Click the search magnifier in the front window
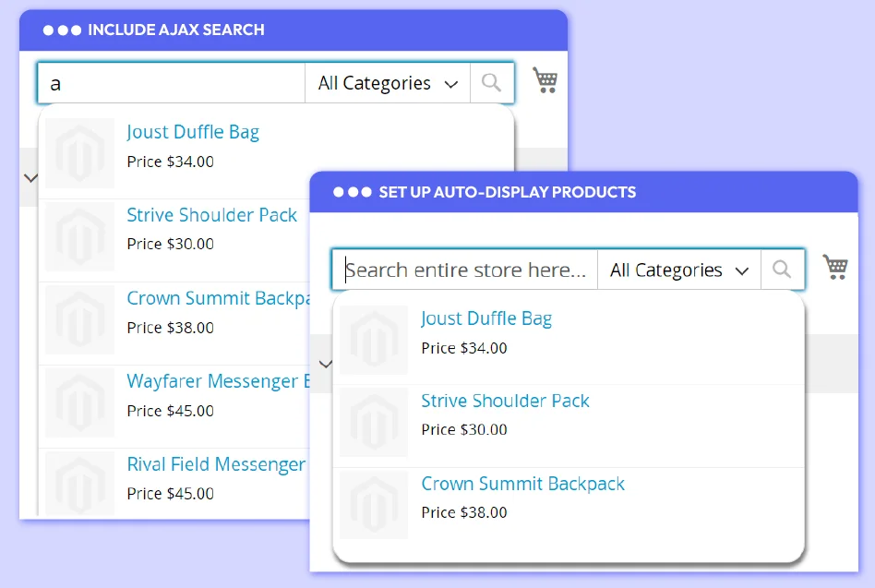 tap(782, 270)
